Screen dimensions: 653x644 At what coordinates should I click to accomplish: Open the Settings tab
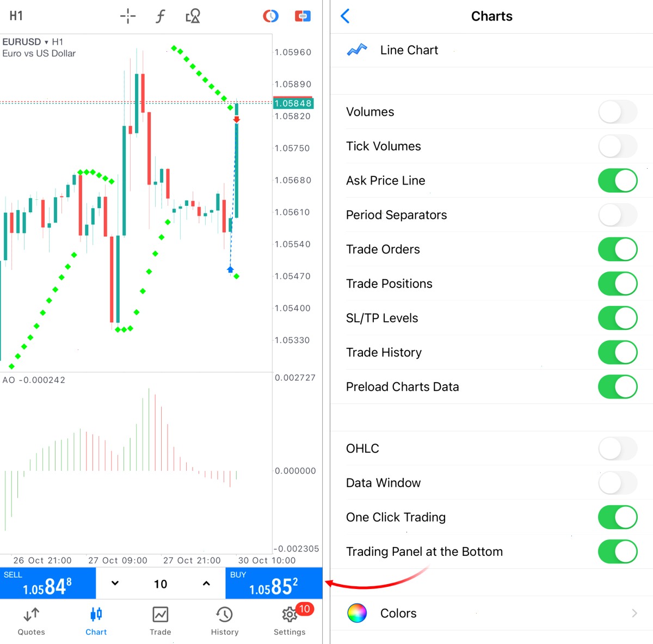289,621
